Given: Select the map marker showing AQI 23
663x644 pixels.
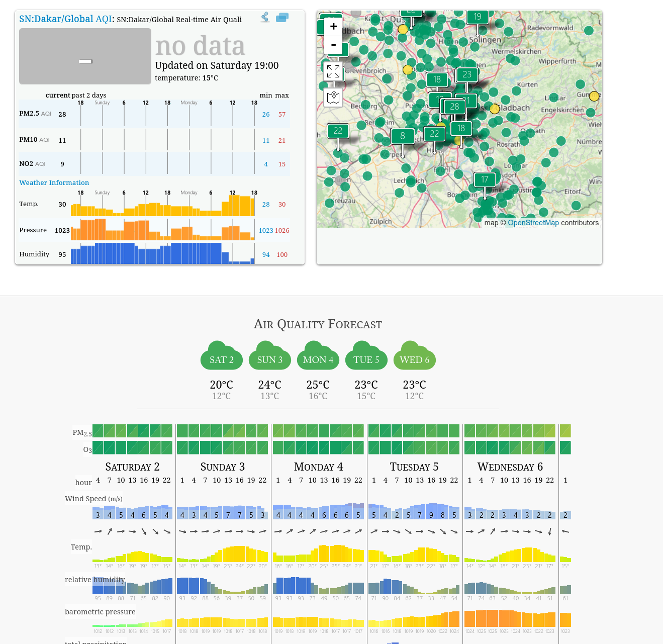Looking at the screenshot, I should (x=467, y=74).
